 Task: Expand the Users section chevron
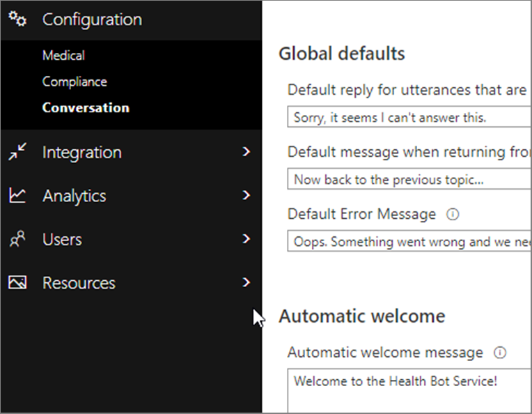[246, 239]
